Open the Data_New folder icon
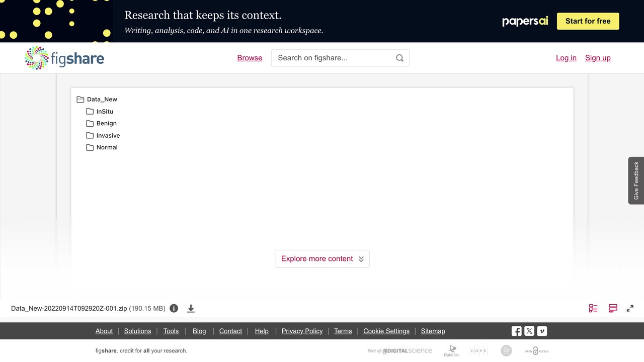The image size is (644, 362). pos(80,99)
